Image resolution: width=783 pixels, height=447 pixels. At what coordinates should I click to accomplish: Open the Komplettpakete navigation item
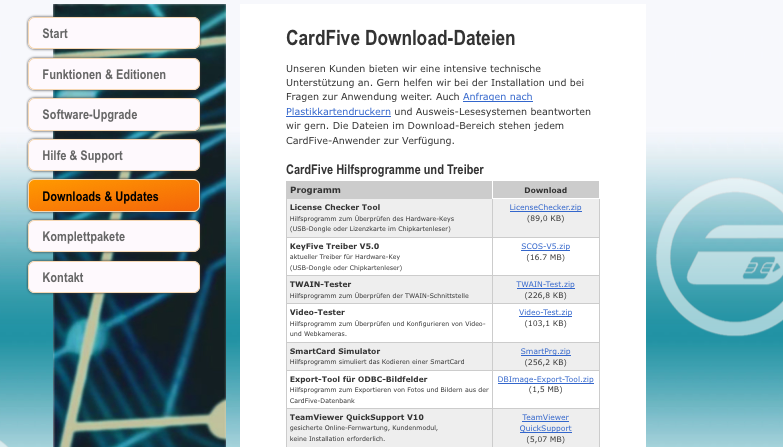coord(114,236)
